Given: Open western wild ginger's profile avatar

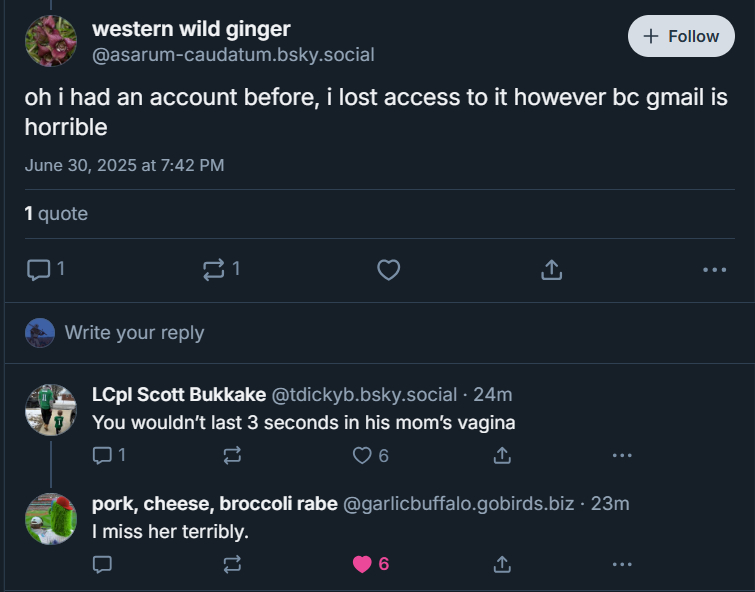Looking at the screenshot, I should coord(51,41).
